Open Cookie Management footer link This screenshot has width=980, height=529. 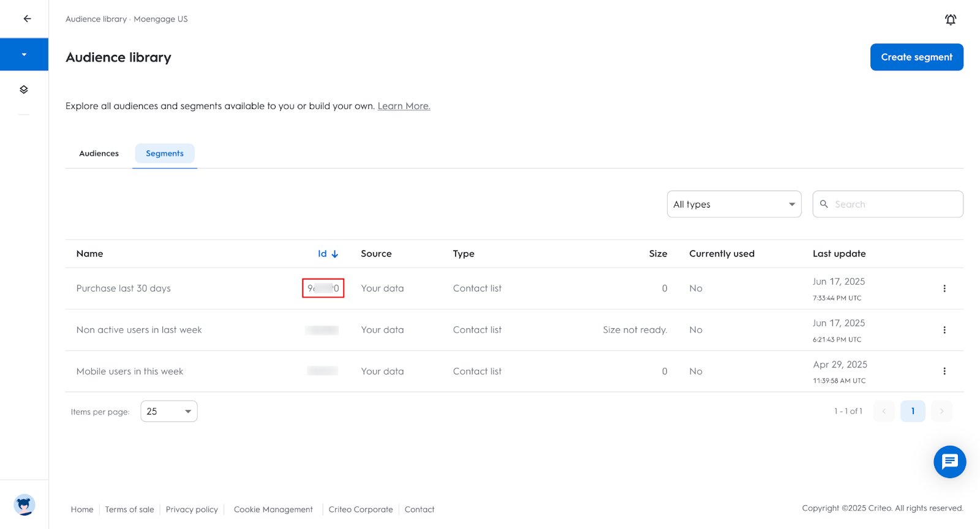[273, 509]
